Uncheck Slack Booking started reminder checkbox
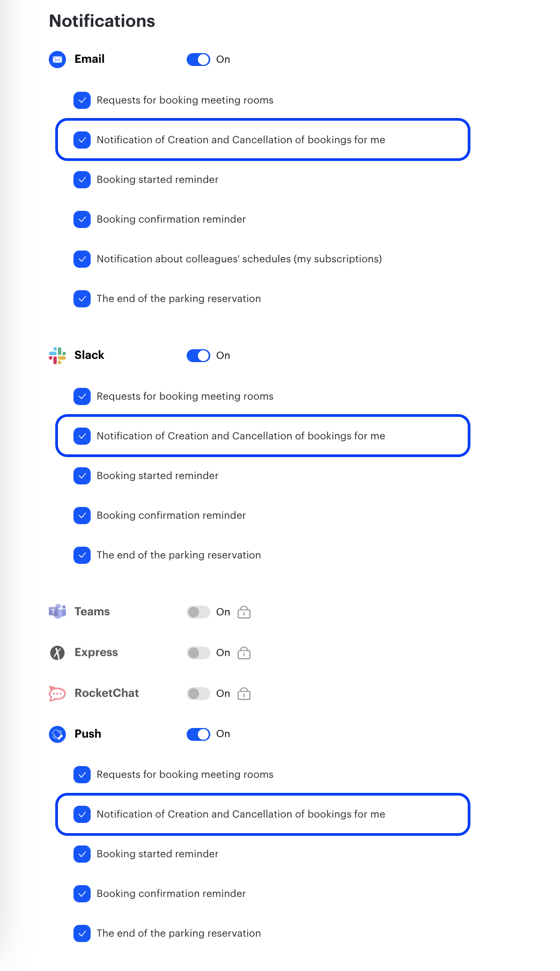Screen dimensions: 560x971 point(82,476)
